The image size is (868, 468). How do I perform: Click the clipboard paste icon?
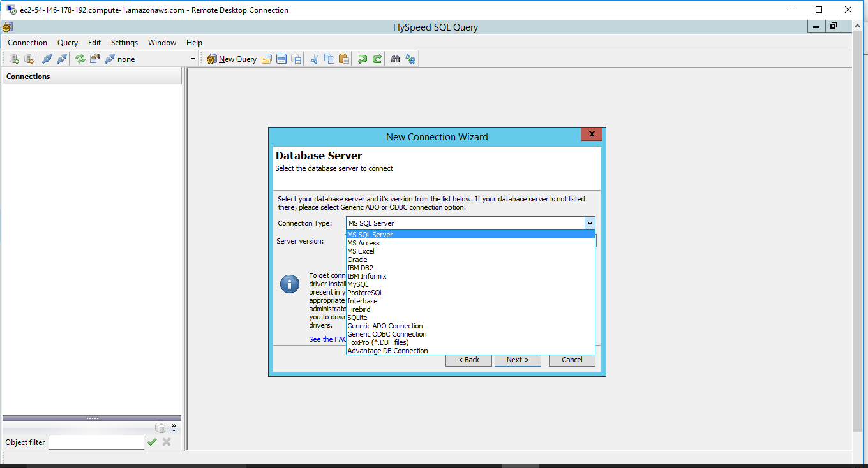pyautogui.click(x=344, y=59)
